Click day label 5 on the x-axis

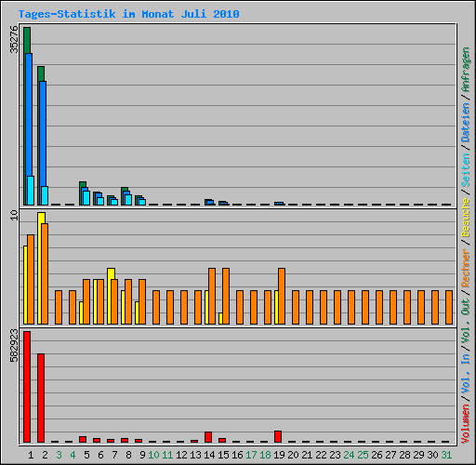point(86,455)
